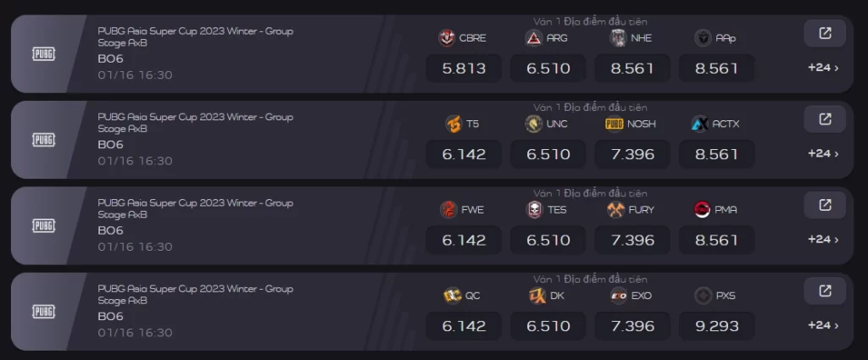This screenshot has height=360, width=868.
Task: Open external link for T5 match row
Action: [x=824, y=119]
